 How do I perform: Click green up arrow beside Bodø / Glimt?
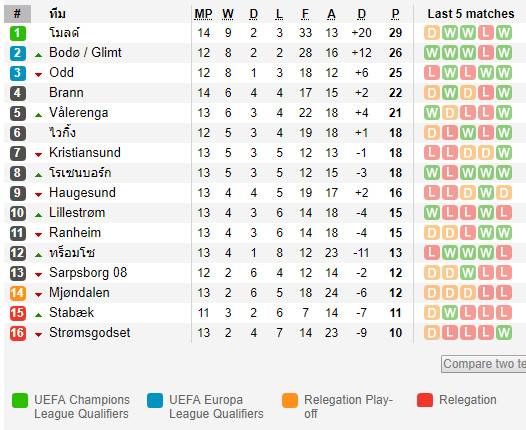click(39, 55)
